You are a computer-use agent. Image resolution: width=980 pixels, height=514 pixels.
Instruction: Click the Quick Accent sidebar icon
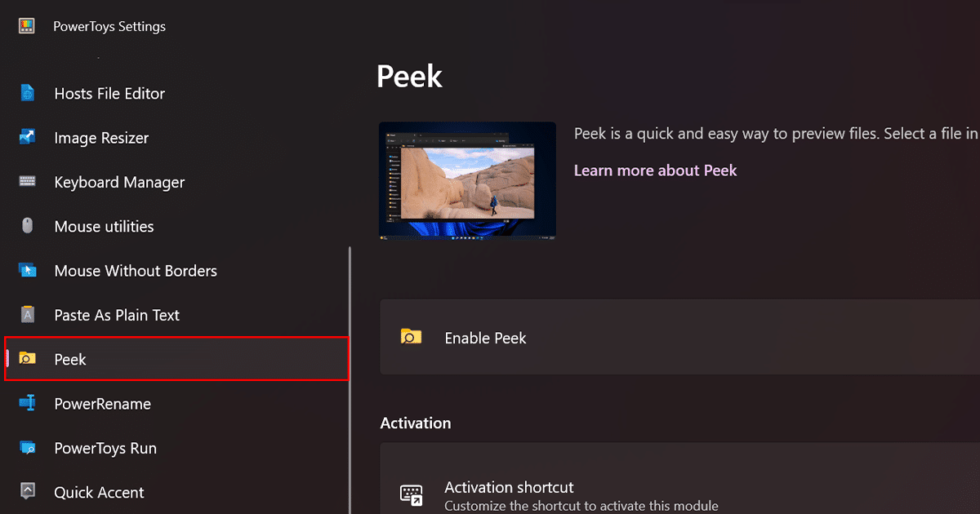tap(28, 492)
